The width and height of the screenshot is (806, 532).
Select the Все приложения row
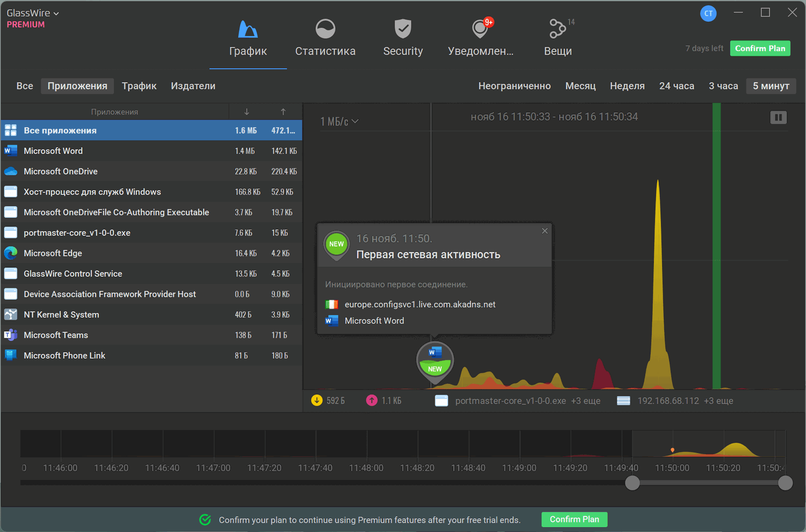(x=152, y=130)
